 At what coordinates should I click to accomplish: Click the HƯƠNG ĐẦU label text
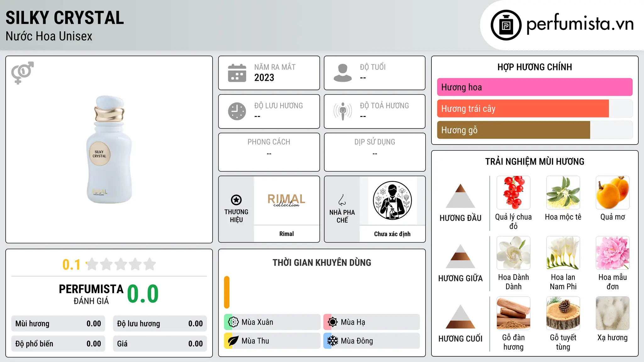[x=460, y=218]
